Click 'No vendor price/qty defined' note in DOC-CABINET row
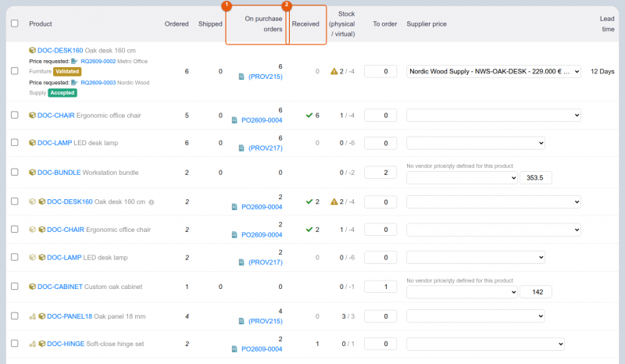The width and height of the screenshot is (625, 364). (x=459, y=280)
